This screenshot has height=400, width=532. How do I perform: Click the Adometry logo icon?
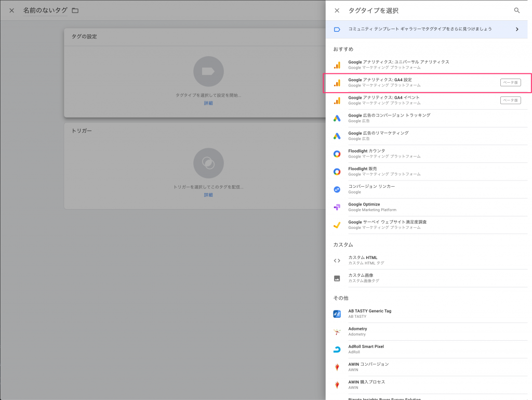click(337, 332)
